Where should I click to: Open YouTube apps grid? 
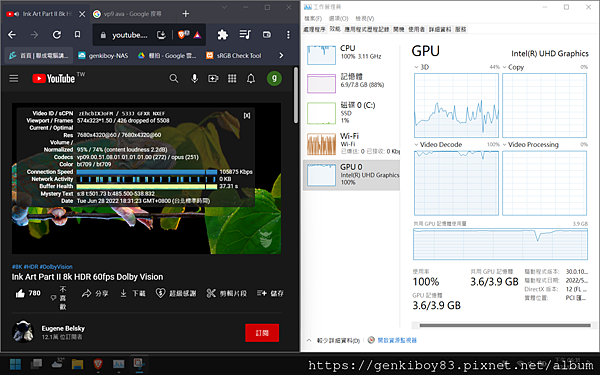[x=232, y=78]
